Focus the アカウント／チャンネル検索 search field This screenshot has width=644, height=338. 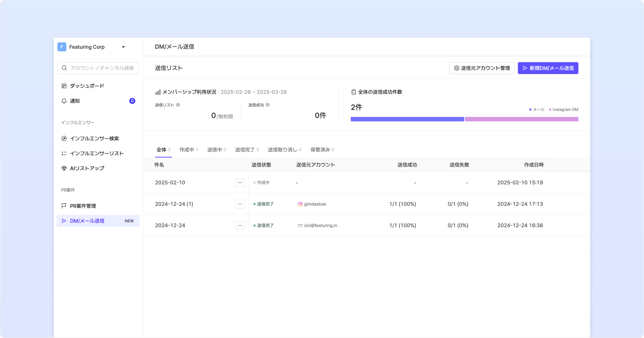102,68
